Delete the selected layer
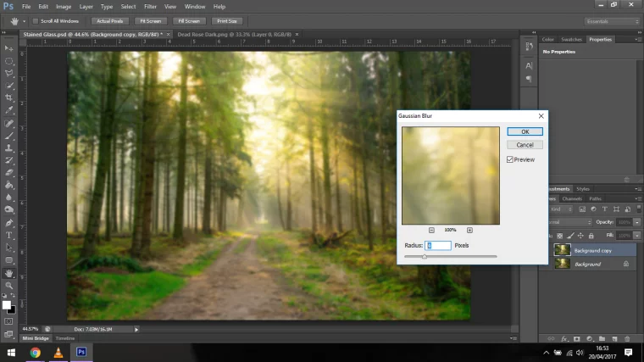This screenshot has height=362, width=644. [627, 339]
